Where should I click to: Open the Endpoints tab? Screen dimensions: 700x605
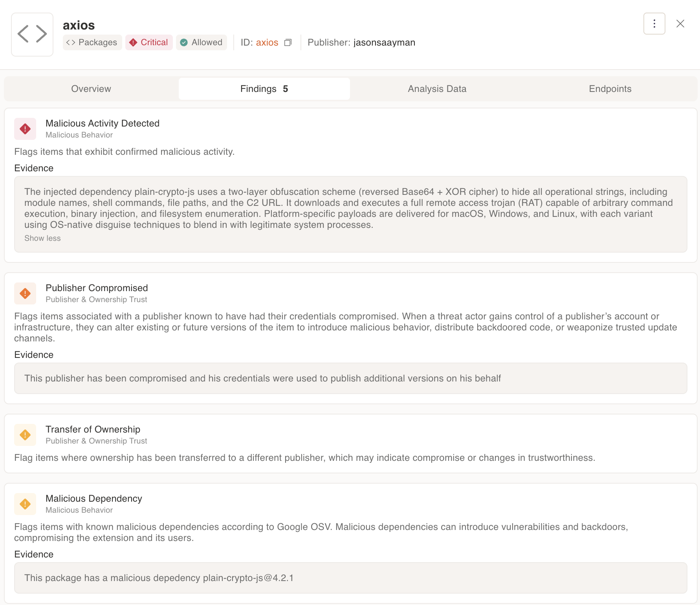coord(610,89)
